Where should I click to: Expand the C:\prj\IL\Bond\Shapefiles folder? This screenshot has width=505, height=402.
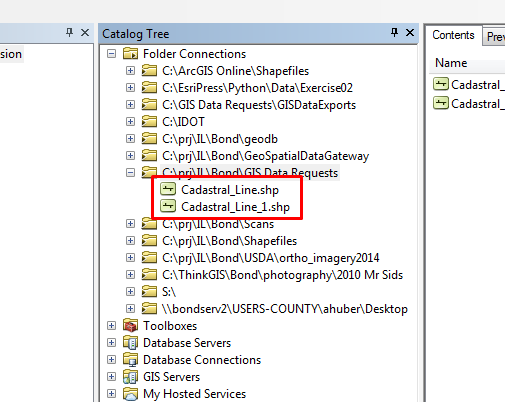(130, 241)
